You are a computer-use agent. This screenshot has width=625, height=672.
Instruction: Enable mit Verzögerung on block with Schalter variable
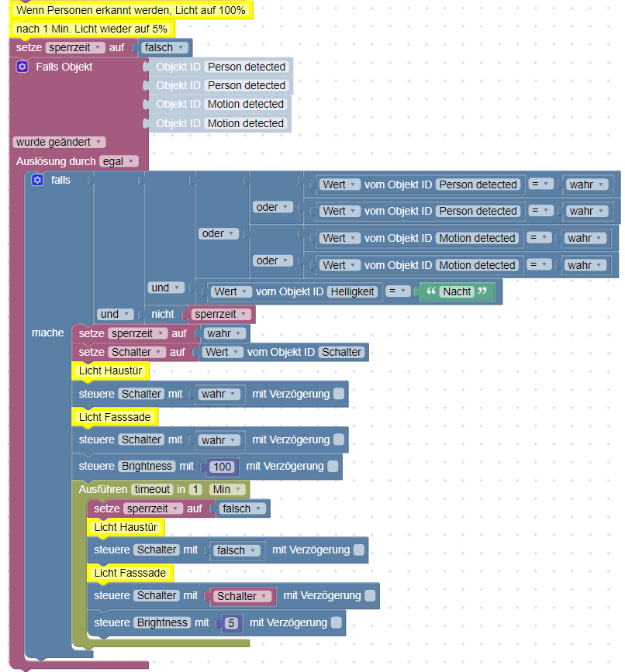click(x=371, y=596)
